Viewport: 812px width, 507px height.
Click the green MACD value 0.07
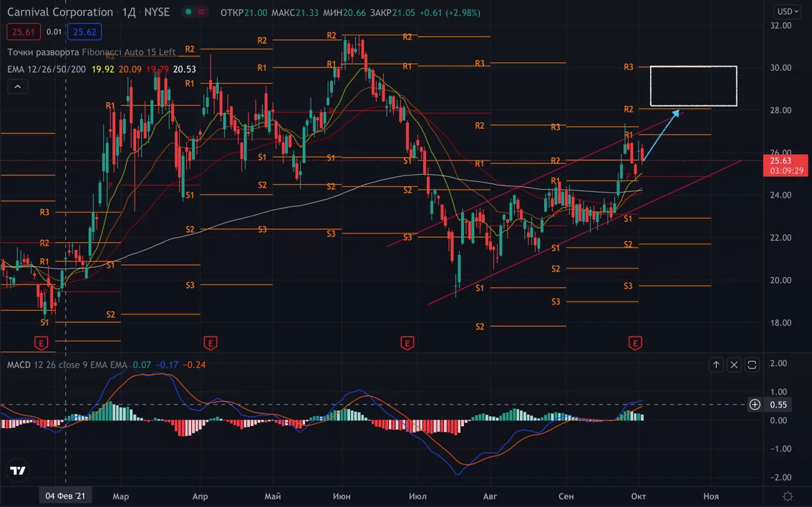(142, 365)
